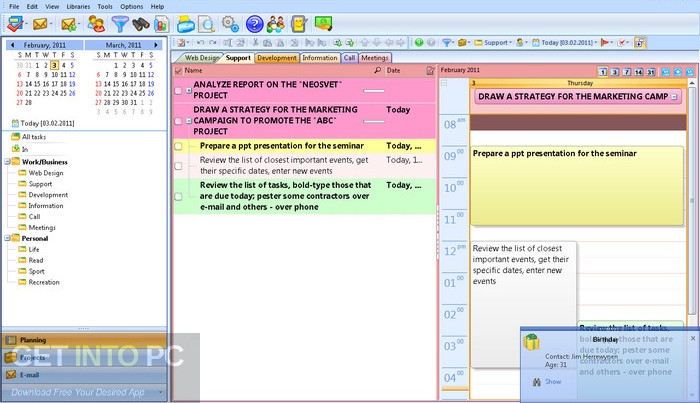Click the calendar vertical scrollbar up arrow
Viewport: 700px width, 403px height.
(x=692, y=83)
